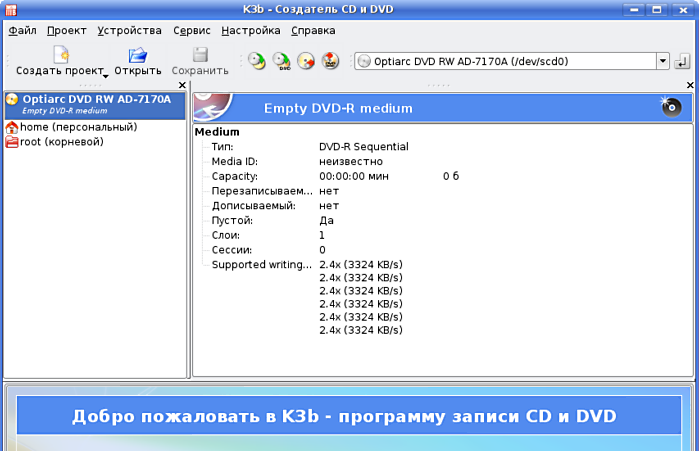Open the Настройка menu
This screenshot has height=451, width=700.
point(251,30)
